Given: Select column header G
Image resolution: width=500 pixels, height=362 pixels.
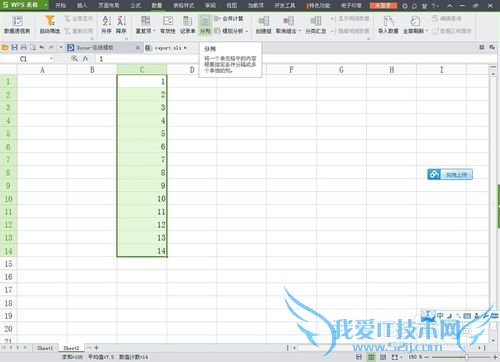Looking at the screenshot, I should pyautogui.click(x=341, y=70).
